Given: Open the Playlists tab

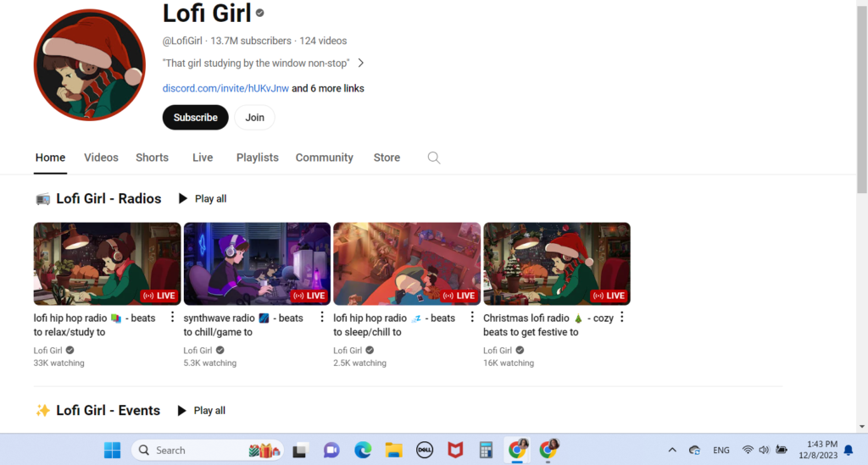Looking at the screenshot, I should pos(258,158).
